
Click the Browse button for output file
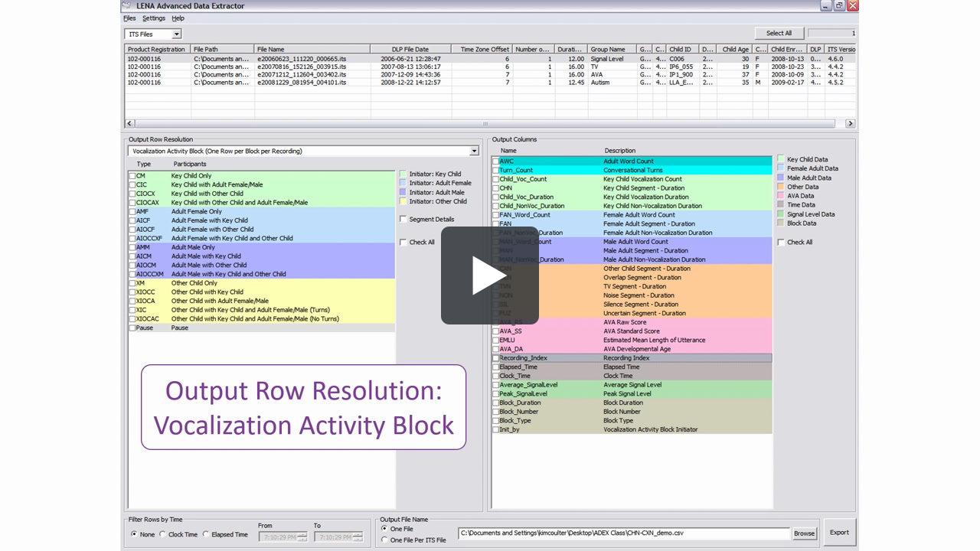pyautogui.click(x=804, y=533)
